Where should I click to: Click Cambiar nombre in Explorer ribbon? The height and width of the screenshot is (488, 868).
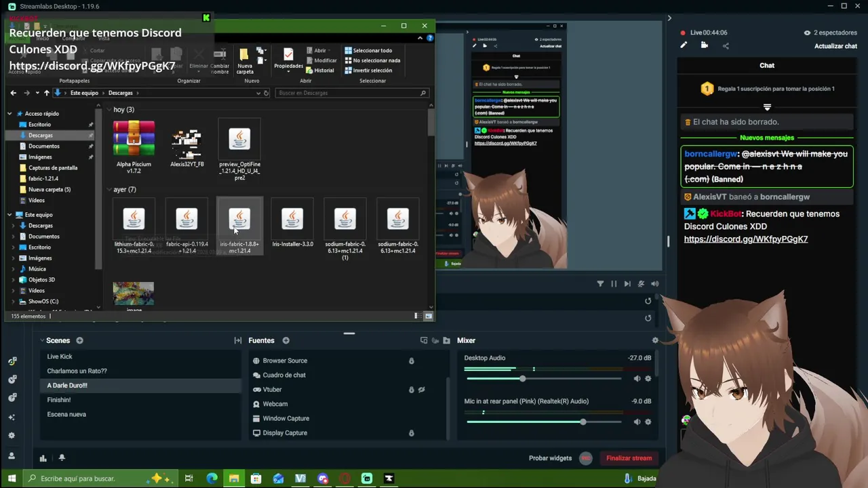220,61
